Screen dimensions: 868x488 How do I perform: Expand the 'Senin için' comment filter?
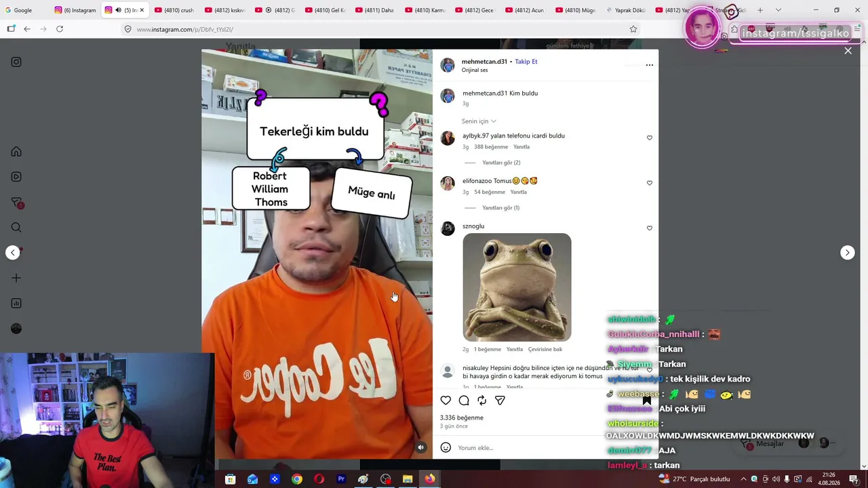[x=479, y=121]
